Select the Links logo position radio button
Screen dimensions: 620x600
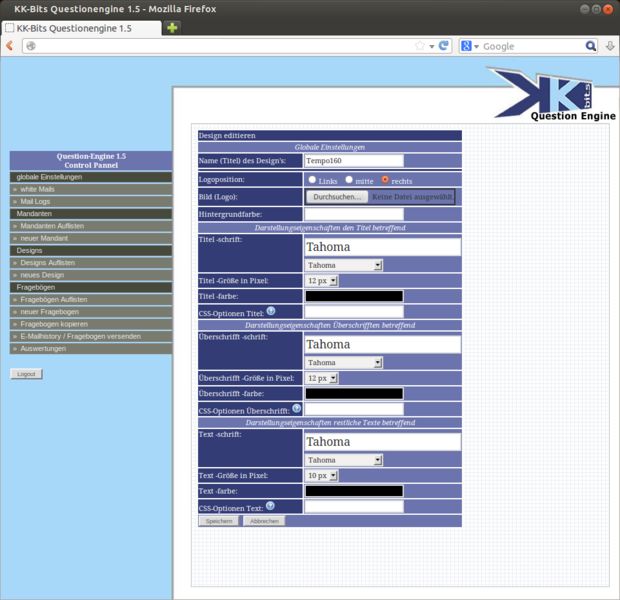pyautogui.click(x=313, y=180)
